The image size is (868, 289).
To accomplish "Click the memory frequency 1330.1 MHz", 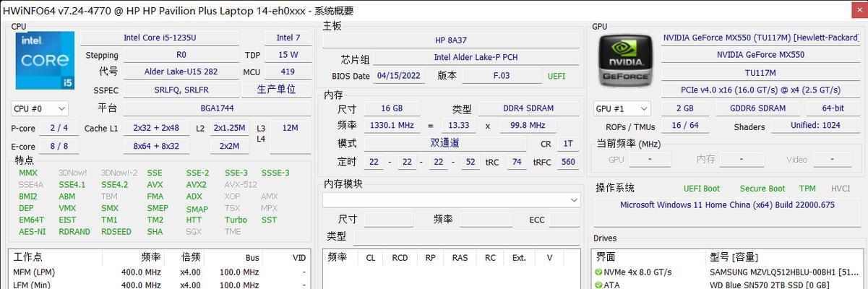I will pos(392,126).
